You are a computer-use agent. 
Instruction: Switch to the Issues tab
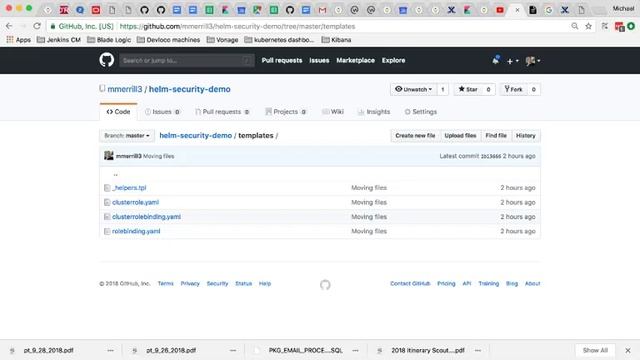click(162, 112)
